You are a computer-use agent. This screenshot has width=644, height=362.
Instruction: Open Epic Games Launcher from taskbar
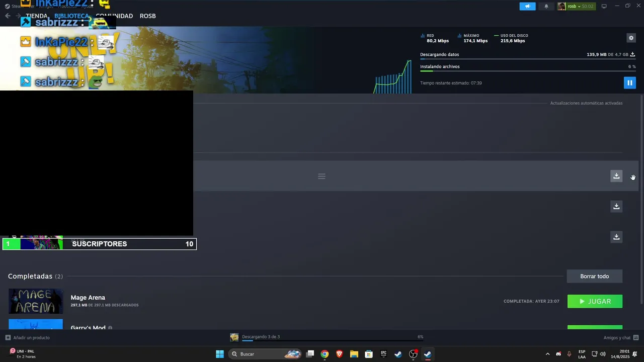pos(383,354)
